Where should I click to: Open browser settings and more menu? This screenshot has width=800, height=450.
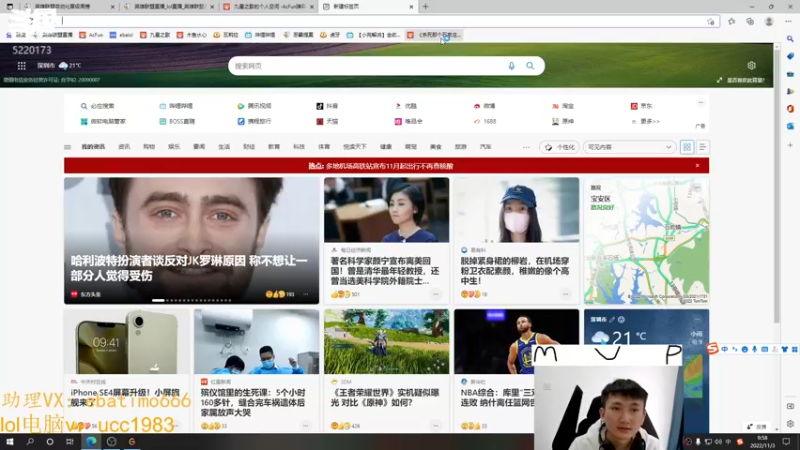tap(788, 21)
